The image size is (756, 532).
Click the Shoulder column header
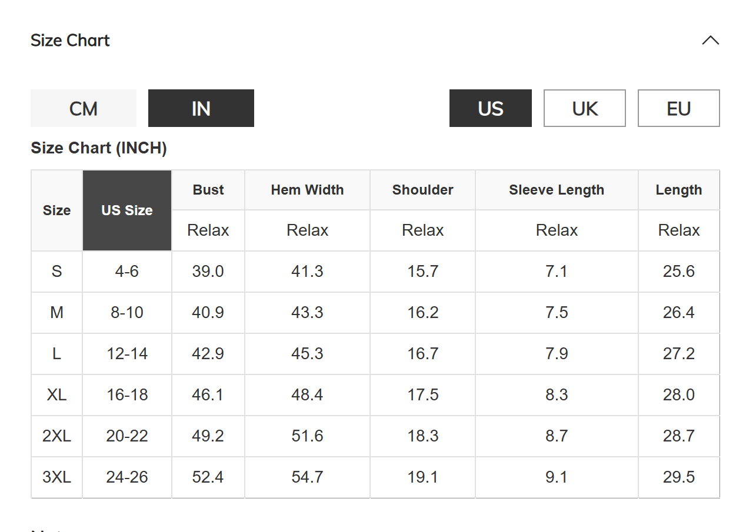(x=422, y=190)
